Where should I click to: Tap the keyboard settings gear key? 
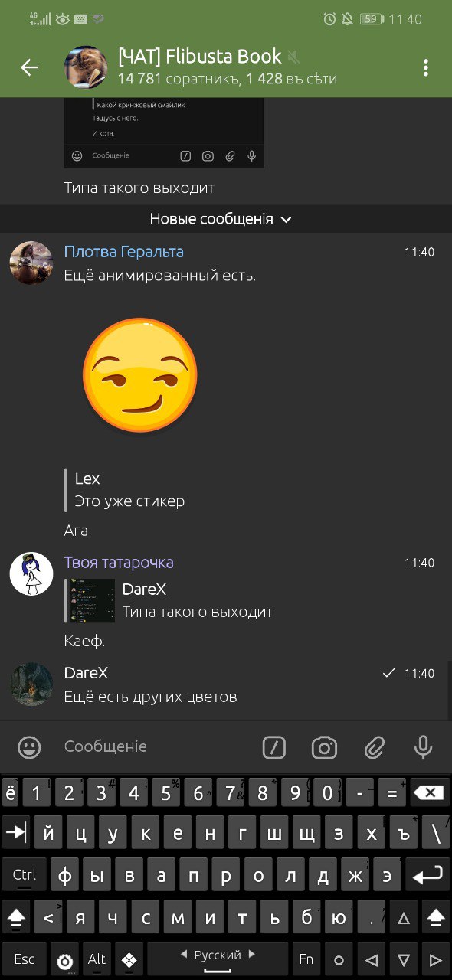pyautogui.click(x=65, y=960)
